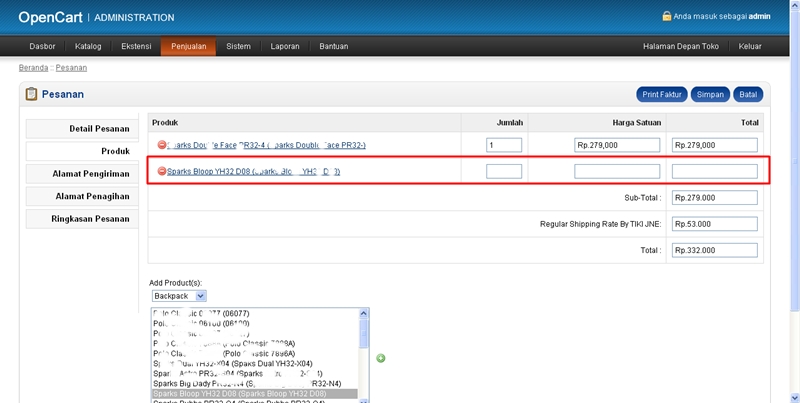Click Total field for Sparks Double Face

point(715,145)
